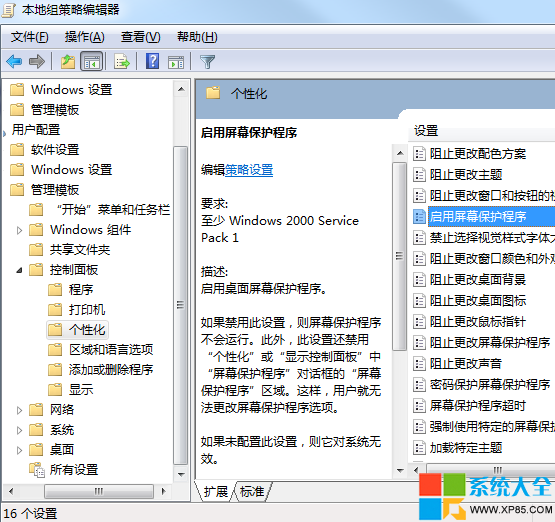
Task: Click folder icon of 打印机 in tree
Action: 55,310
